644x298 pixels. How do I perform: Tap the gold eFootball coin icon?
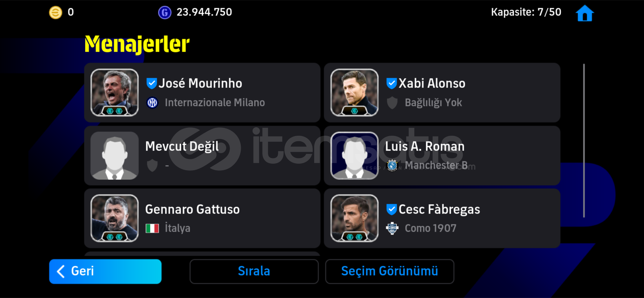click(55, 12)
